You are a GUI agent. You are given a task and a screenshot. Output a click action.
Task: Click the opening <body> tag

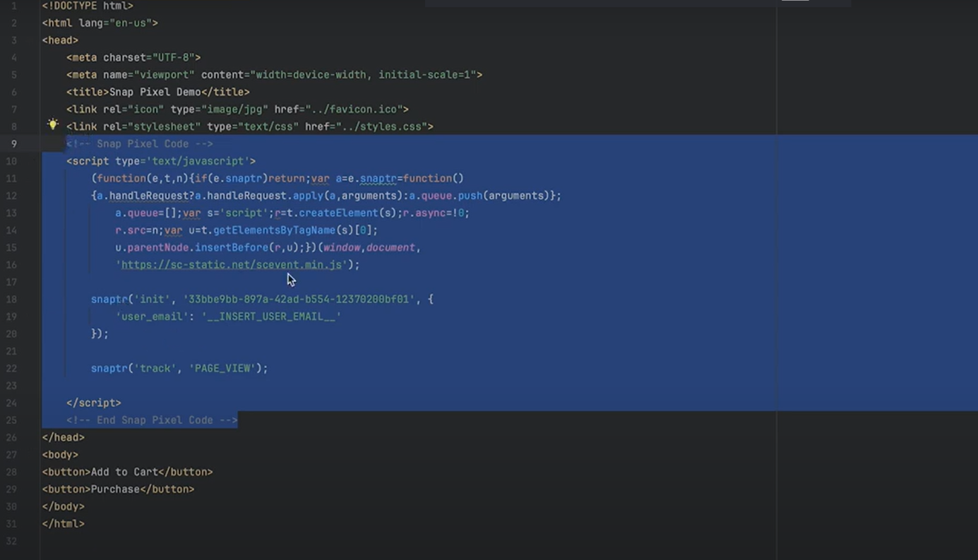tap(60, 455)
